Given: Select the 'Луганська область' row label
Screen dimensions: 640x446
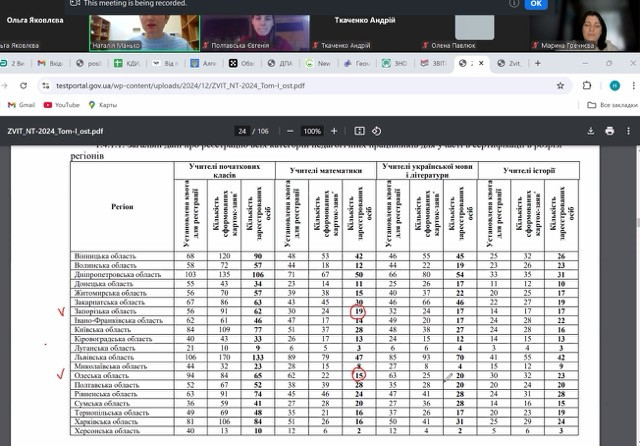Looking at the screenshot, I should [104, 348].
